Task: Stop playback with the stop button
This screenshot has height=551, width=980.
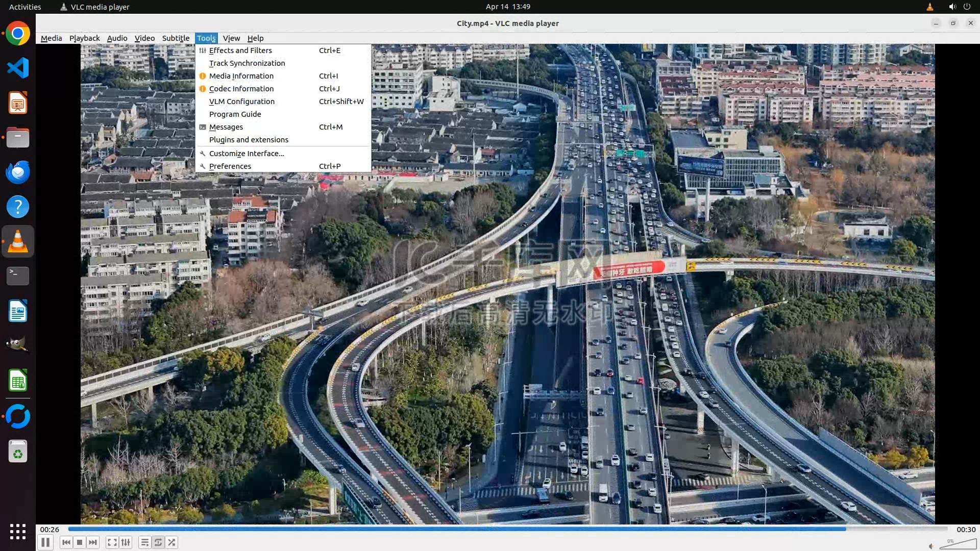Action: click(80, 542)
